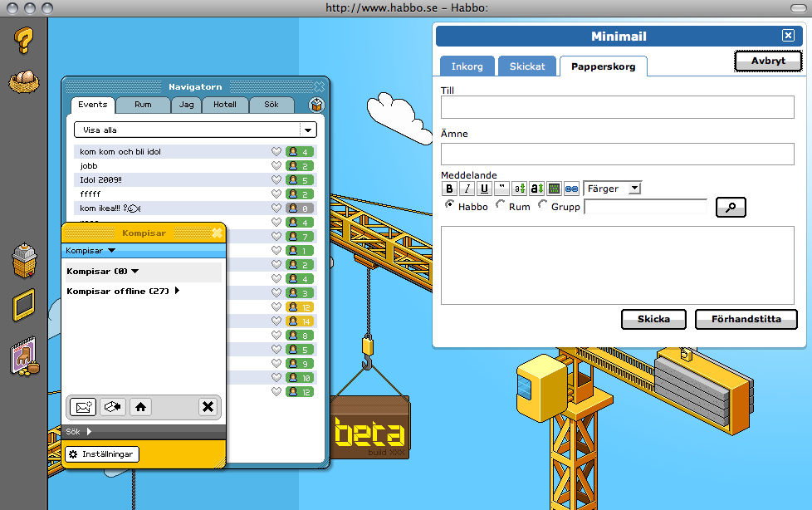Click the egg nest icon in sidebar
Screen dimensions: 812x510
click(23, 81)
